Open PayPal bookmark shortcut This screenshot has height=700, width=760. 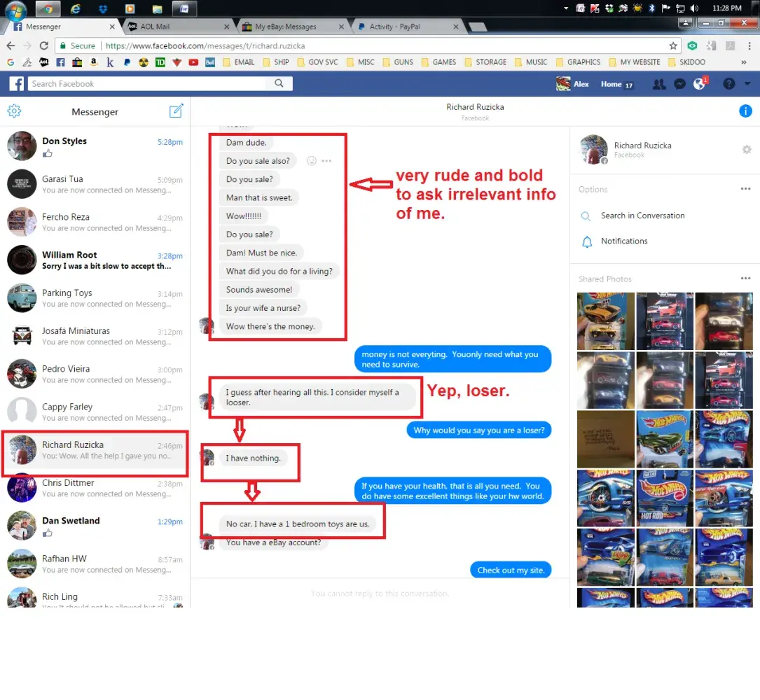tap(127, 62)
